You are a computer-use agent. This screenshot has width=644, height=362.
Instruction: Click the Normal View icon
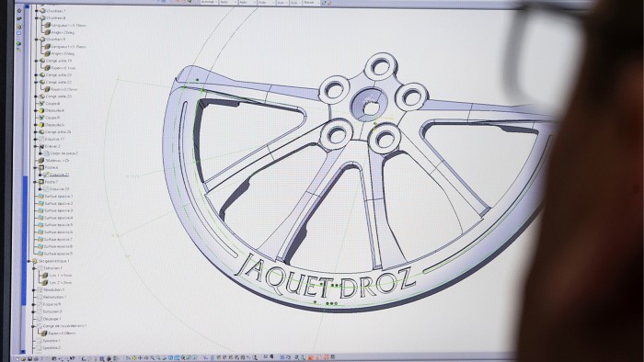(x=165, y=358)
